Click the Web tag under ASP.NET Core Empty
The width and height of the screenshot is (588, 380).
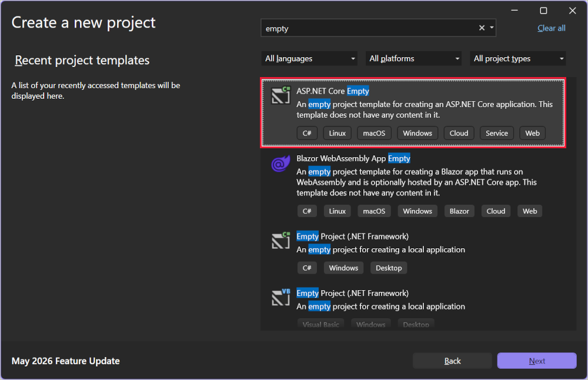tap(532, 133)
